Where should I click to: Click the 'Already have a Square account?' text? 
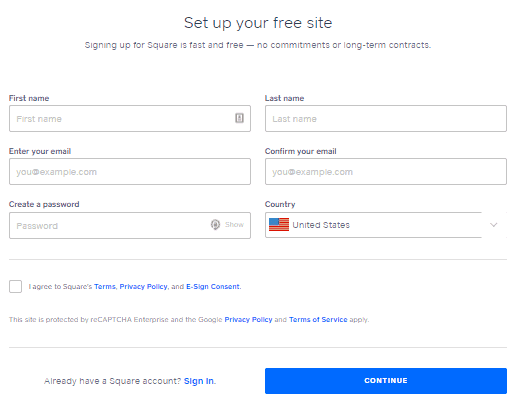click(112, 381)
